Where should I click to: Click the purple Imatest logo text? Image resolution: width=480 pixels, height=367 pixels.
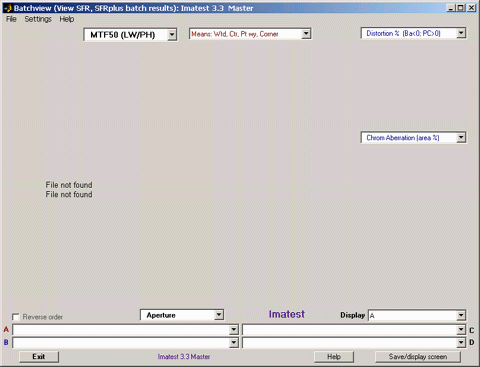(x=287, y=314)
